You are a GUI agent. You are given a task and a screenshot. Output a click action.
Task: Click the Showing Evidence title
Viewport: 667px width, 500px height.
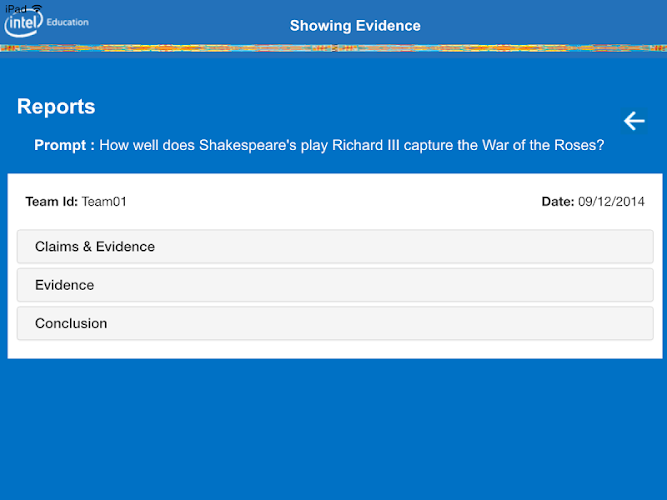coord(355,26)
